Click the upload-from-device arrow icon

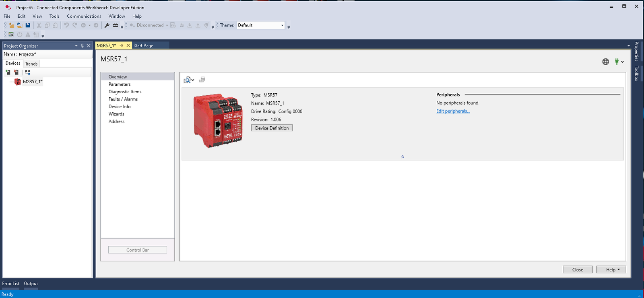pos(198,25)
